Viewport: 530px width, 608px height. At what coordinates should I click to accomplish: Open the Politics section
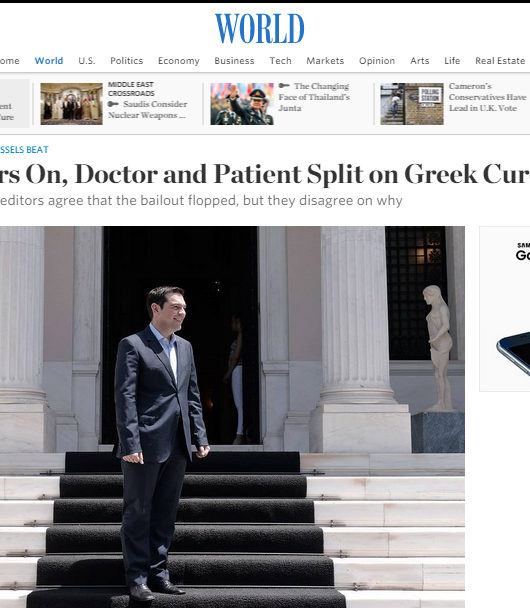[126, 61]
